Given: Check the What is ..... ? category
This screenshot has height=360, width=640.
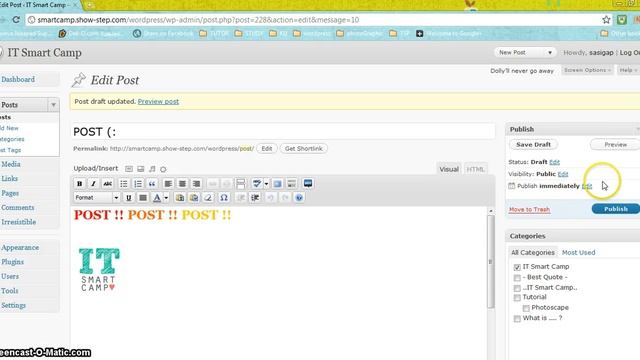Looking at the screenshot, I should [517, 319].
